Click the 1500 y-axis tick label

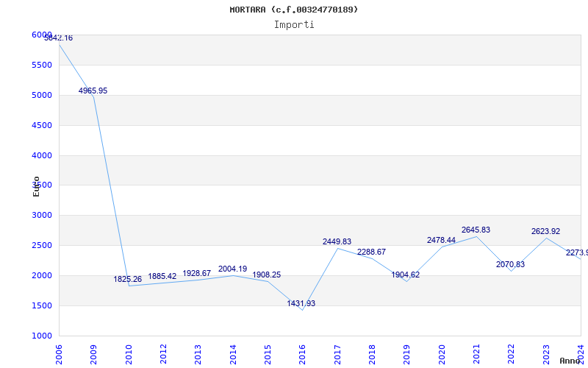pos(42,305)
